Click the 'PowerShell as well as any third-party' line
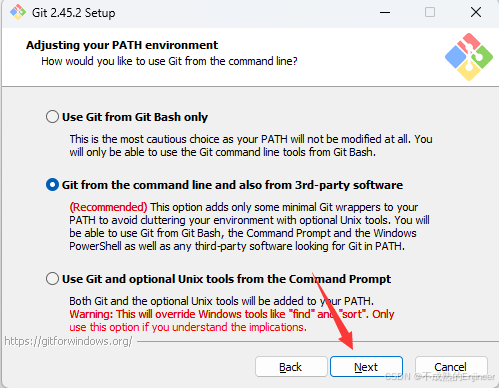 [x=237, y=246]
